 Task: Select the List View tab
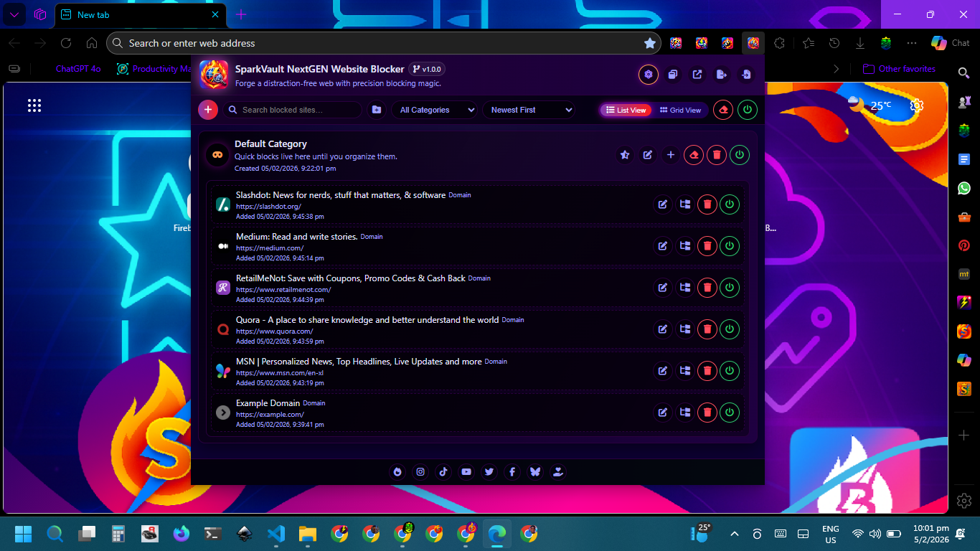(626, 110)
